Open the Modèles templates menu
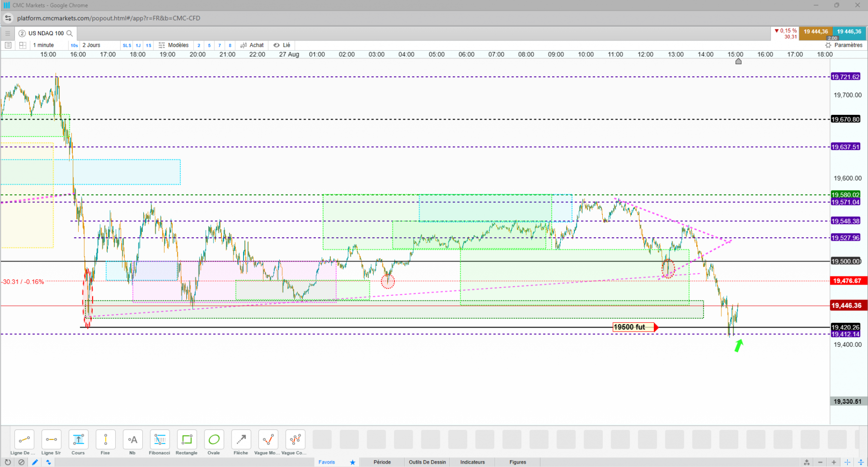This screenshot has width=868, height=467. (x=174, y=45)
